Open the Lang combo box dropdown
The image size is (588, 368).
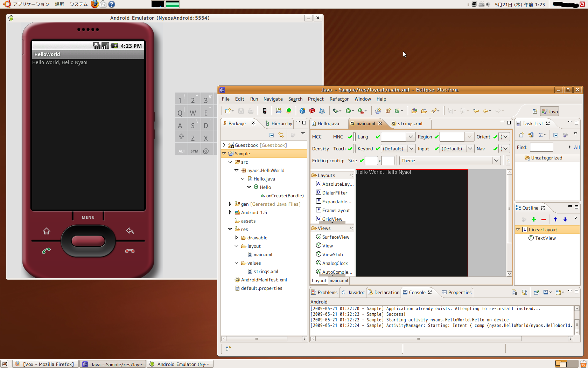click(411, 137)
